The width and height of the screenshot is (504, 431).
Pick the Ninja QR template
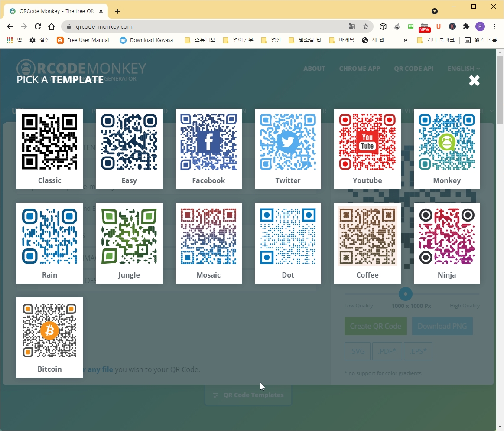447,243
